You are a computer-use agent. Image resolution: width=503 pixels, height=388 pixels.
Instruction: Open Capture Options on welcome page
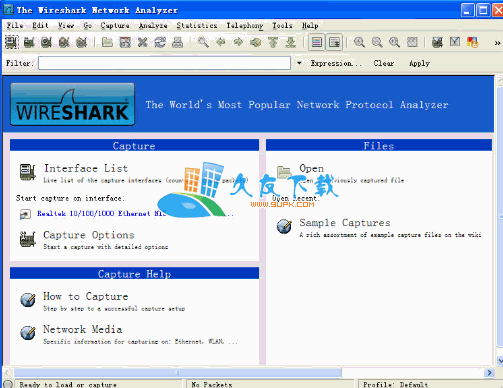89,235
